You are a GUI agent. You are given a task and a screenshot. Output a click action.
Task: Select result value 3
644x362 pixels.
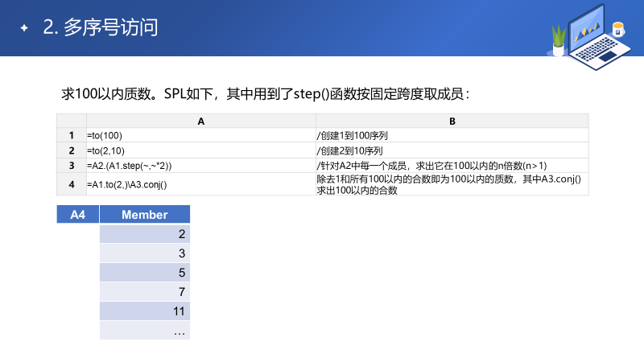pyautogui.click(x=145, y=253)
